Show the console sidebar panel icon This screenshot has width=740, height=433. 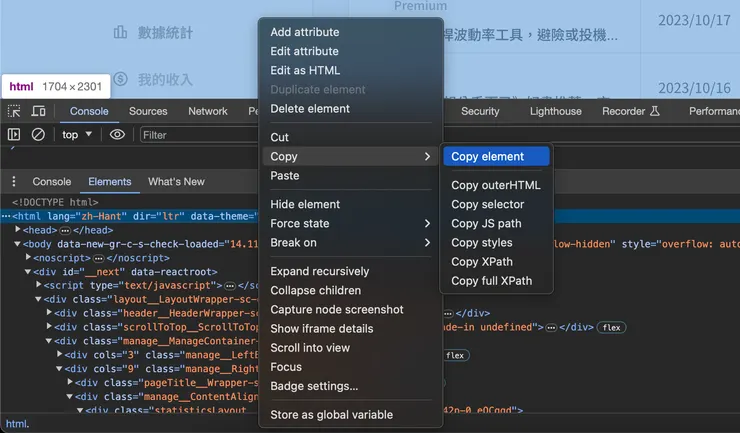14,135
